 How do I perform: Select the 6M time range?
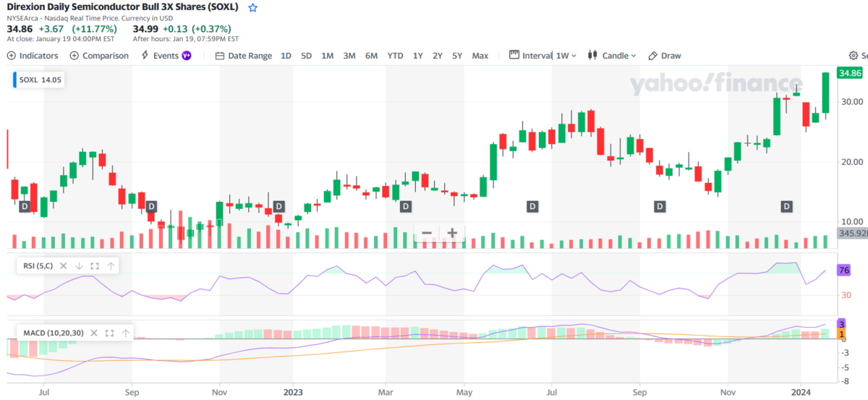[x=371, y=56]
